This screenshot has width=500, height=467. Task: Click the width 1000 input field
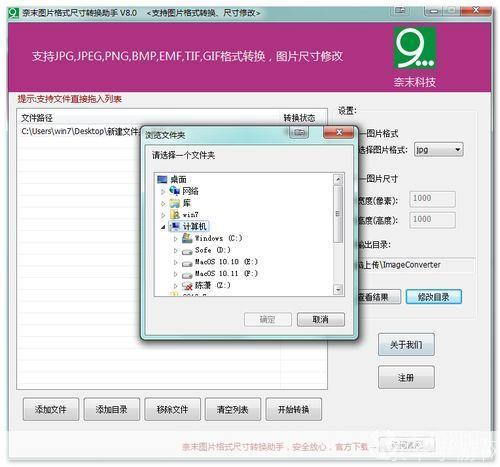click(432, 199)
